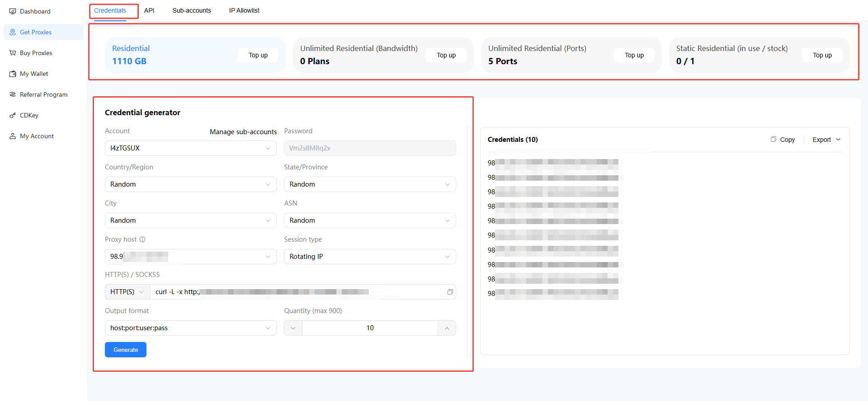Click the My Wallet icon
The width and height of the screenshot is (868, 412).
click(x=13, y=74)
